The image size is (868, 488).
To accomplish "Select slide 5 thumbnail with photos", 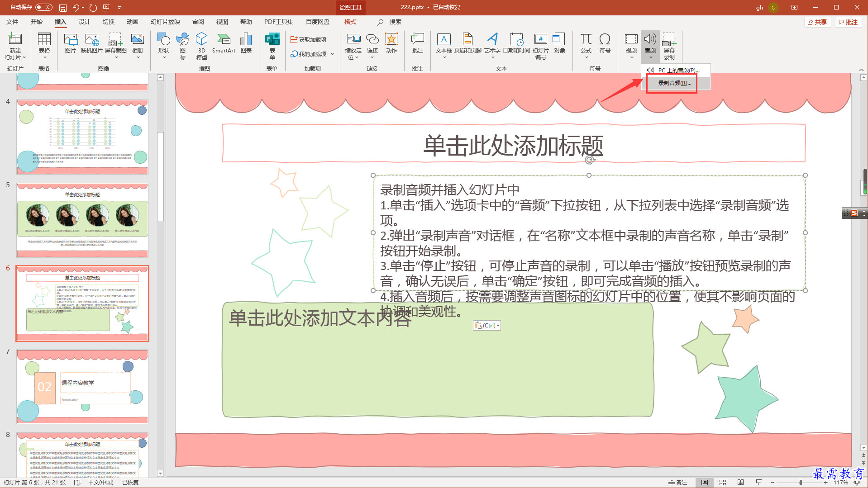I will 82,220.
